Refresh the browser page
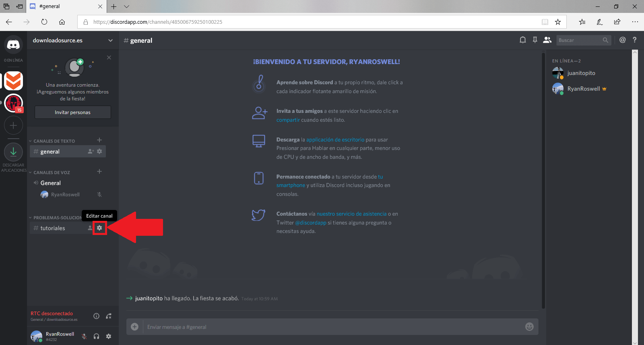This screenshot has height=345, width=644. coord(44,22)
